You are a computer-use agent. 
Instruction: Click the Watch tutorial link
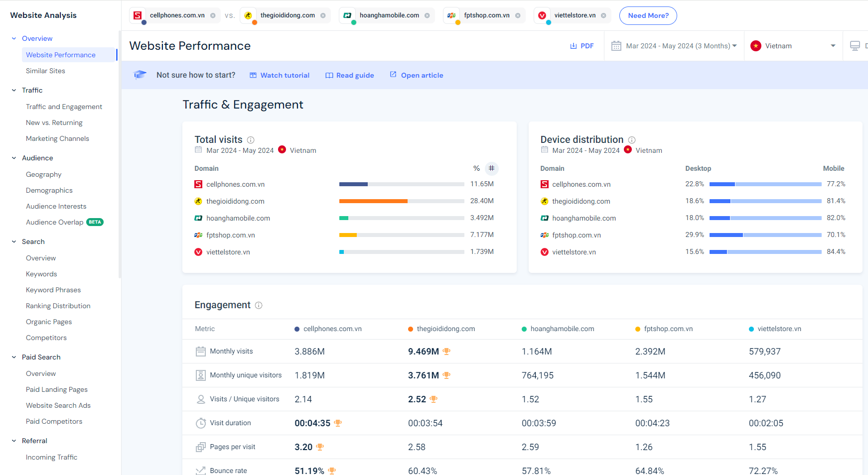(280, 75)
